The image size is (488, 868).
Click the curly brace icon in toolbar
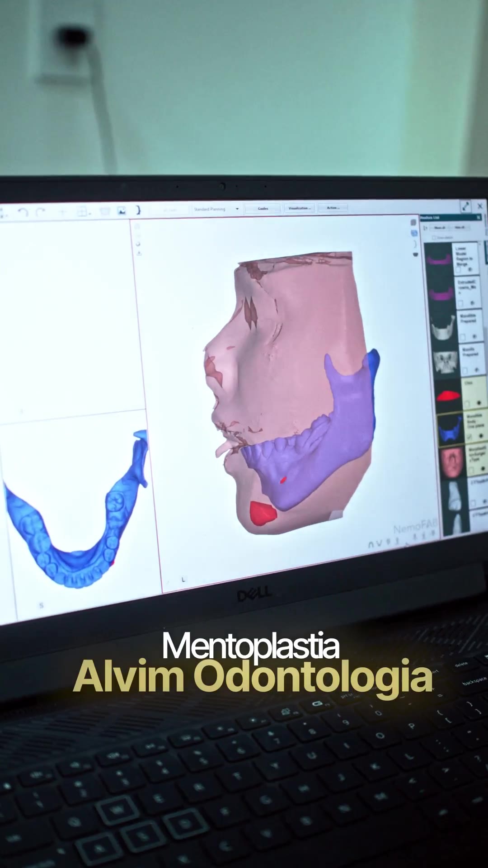point(138,210)
